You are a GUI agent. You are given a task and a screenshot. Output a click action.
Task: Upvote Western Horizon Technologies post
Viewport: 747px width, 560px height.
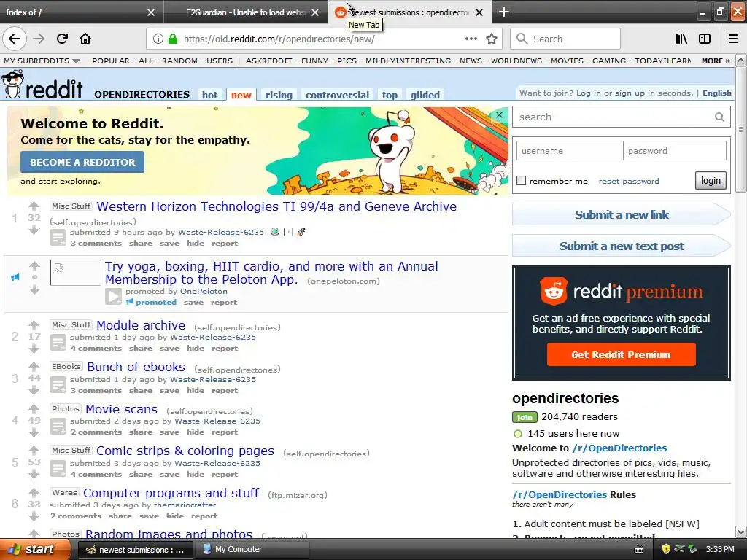tap(34, 206)
